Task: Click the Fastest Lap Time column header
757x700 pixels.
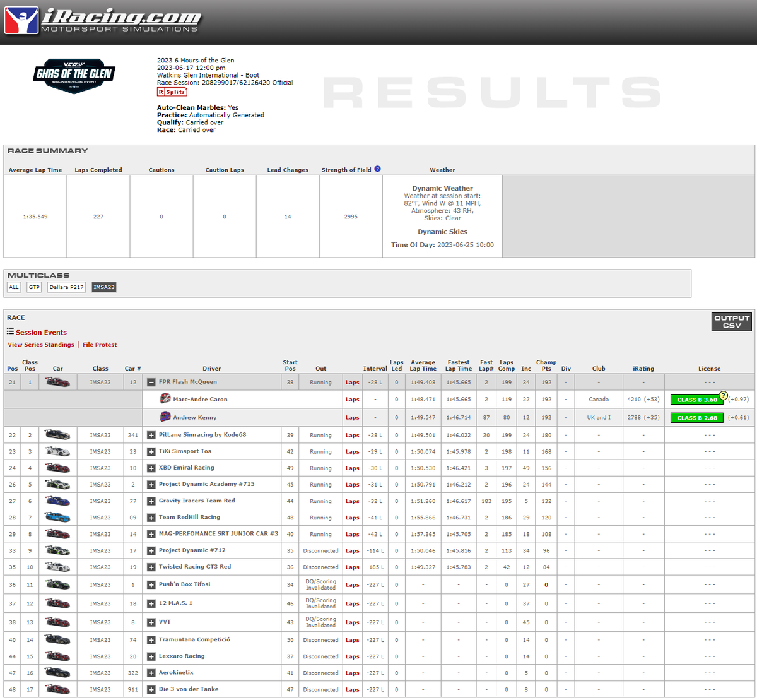Action: click(459, 365)
